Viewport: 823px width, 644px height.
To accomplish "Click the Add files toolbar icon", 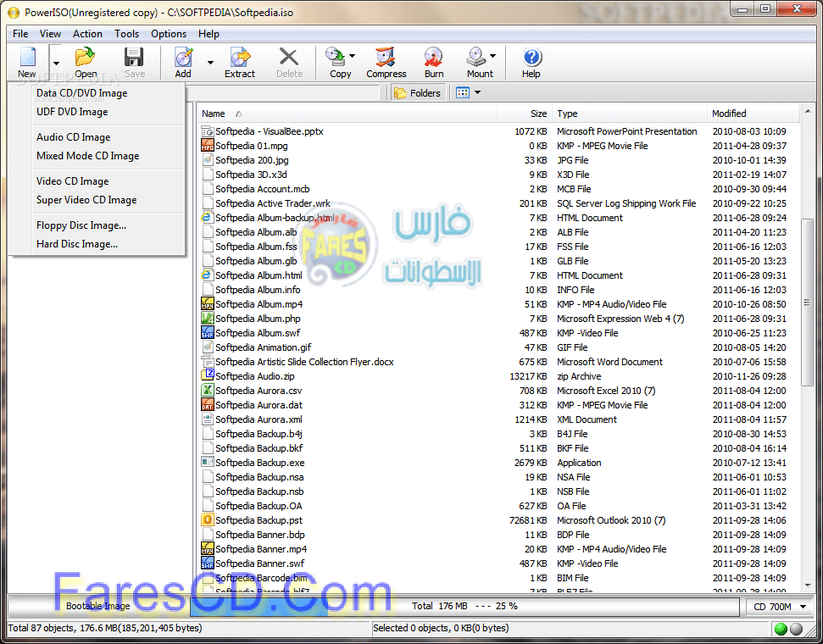I will tap(183, 57).
